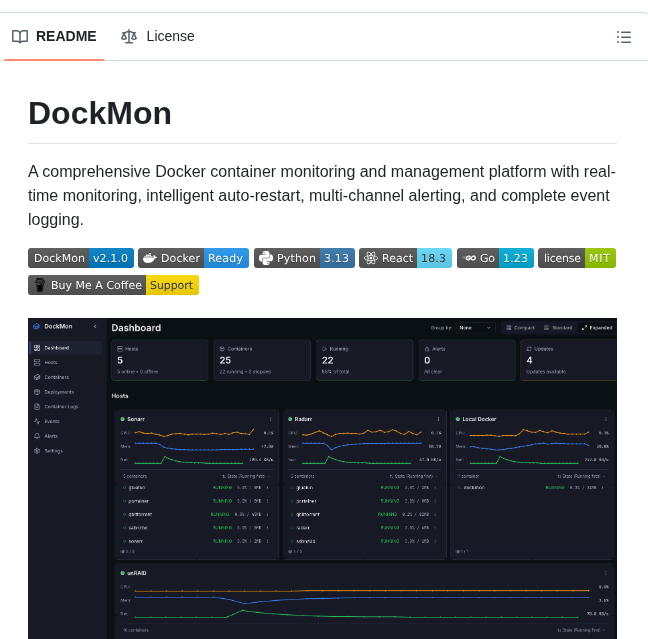Open the README outline list icon
648x639 pixels.
[624, 37]
